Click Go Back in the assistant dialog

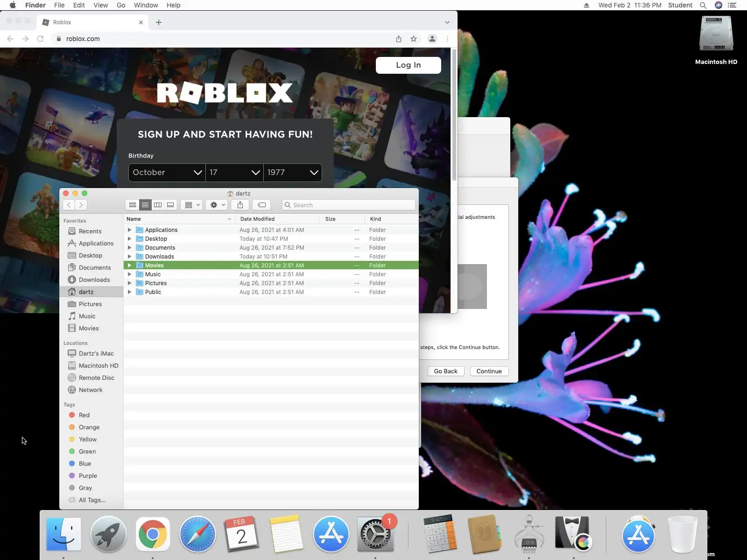click(x=445, y=371)
